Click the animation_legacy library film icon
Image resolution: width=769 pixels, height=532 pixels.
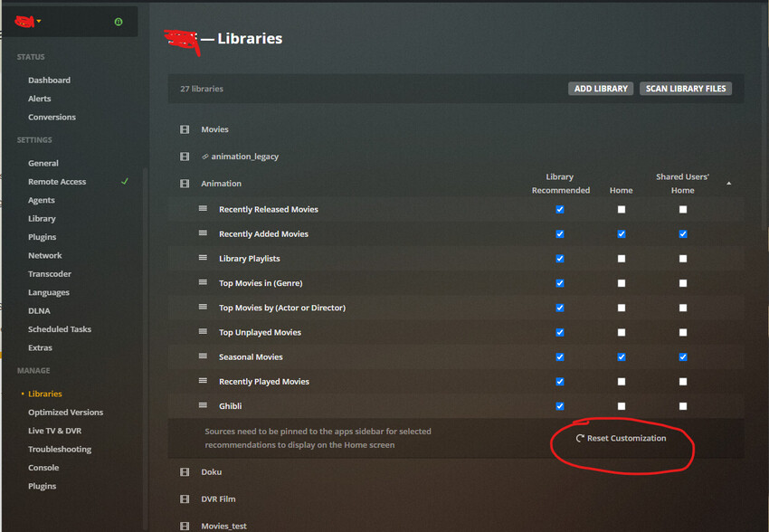(x=185, y=157)
